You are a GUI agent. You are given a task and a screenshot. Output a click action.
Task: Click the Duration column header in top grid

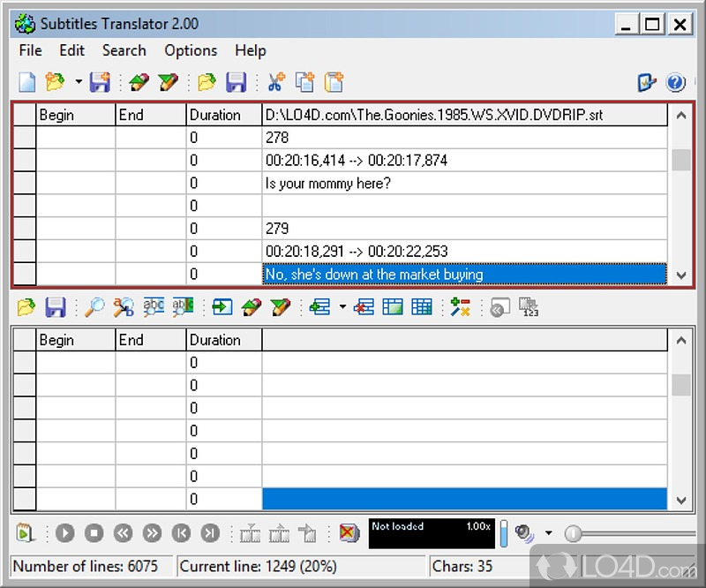pyautogui.click(x=214, y=115)
